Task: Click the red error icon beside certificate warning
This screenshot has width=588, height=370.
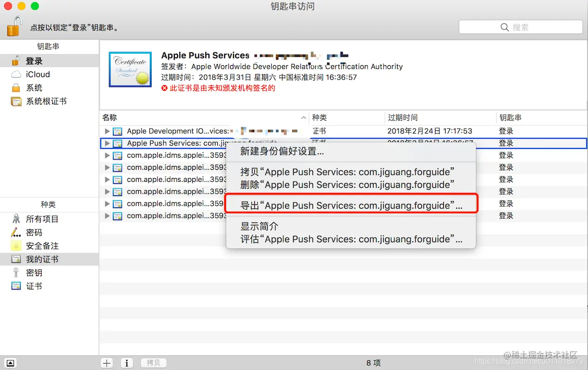Action: coord(165,88)
